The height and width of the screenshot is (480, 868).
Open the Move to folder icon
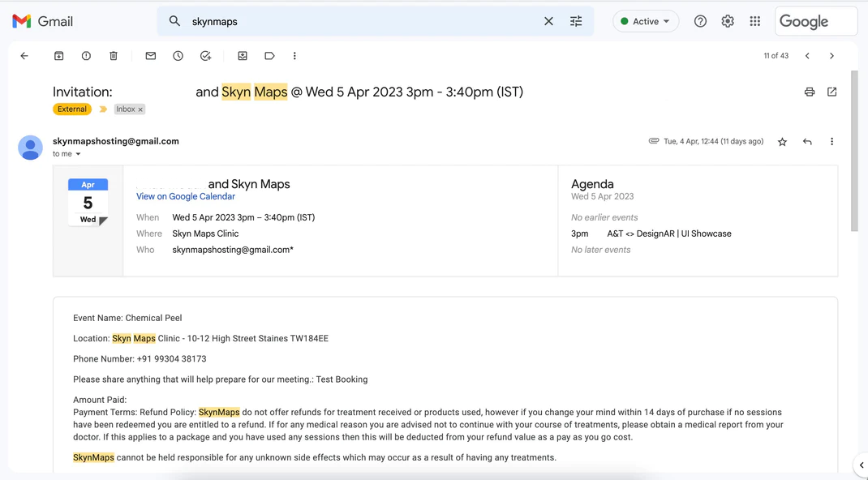pos(243,56)
